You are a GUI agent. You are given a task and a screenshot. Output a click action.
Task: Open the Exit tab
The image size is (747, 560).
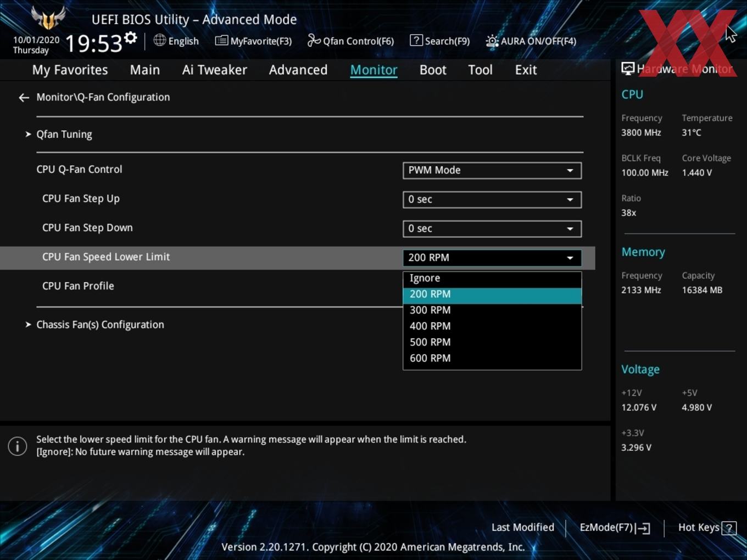[x=526, y=70]
